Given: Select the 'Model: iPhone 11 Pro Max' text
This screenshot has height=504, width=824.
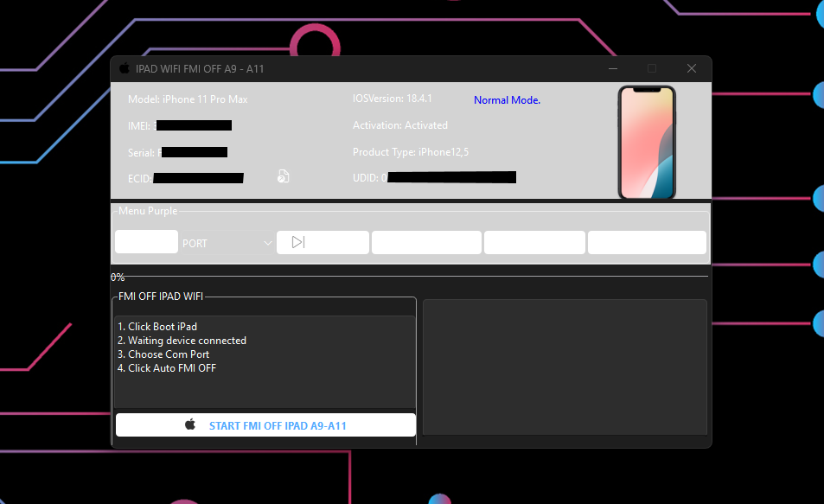Looking at the screenshot, I should click(188, 99).
